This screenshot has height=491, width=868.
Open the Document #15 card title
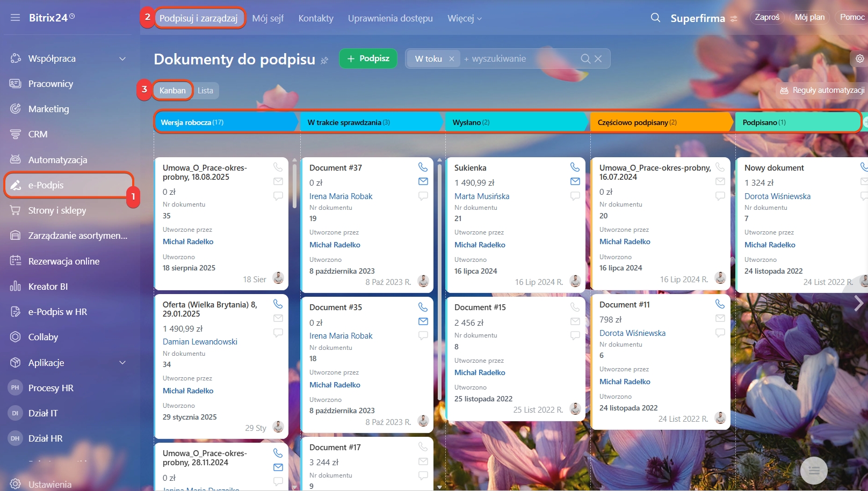480,307
